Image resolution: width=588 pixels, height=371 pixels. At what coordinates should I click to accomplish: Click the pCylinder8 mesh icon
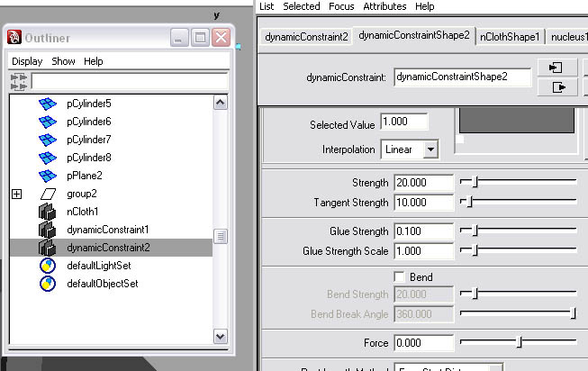pyautogui.click(x=48, y=158)
